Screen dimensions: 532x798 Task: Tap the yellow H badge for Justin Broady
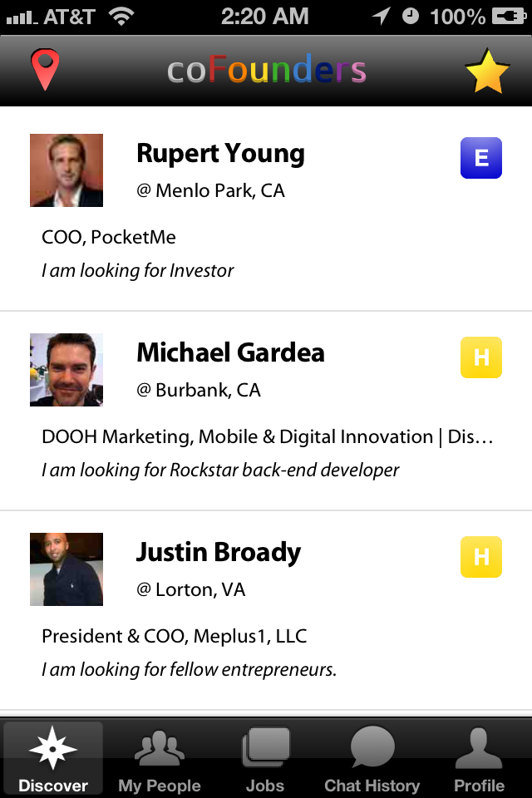tap(481, 557)
